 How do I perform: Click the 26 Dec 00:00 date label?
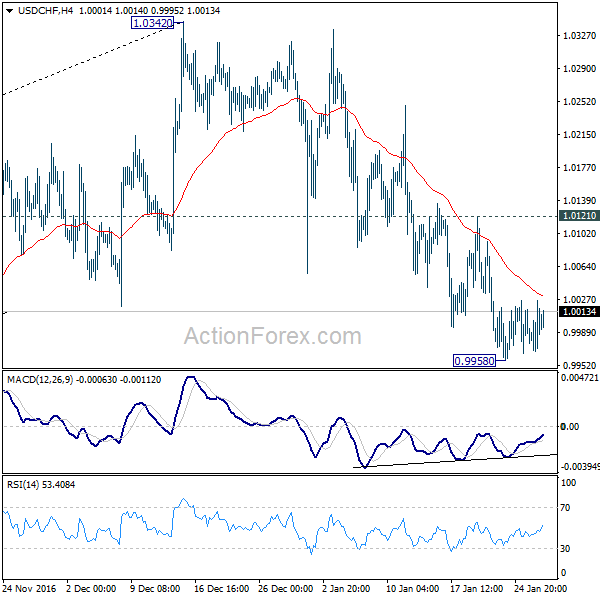(285, 589)
